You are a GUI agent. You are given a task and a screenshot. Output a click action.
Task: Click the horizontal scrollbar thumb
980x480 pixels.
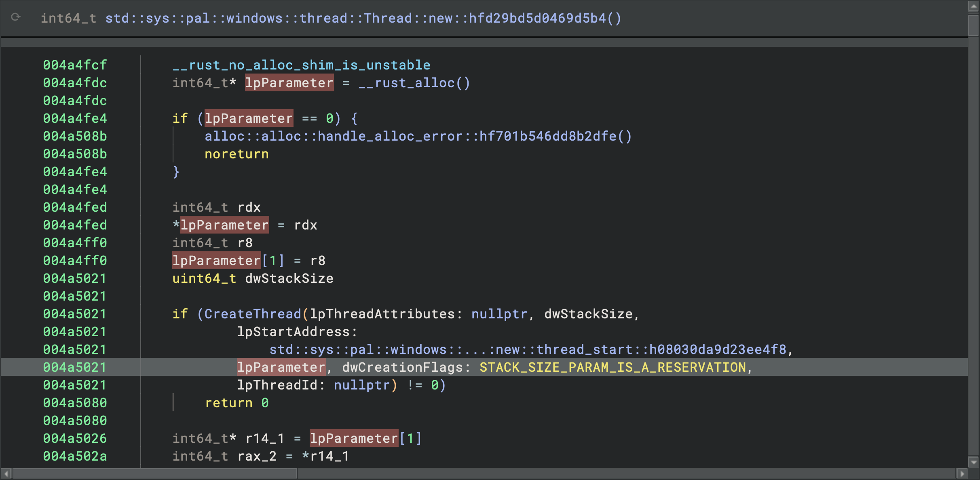[155, 474]
